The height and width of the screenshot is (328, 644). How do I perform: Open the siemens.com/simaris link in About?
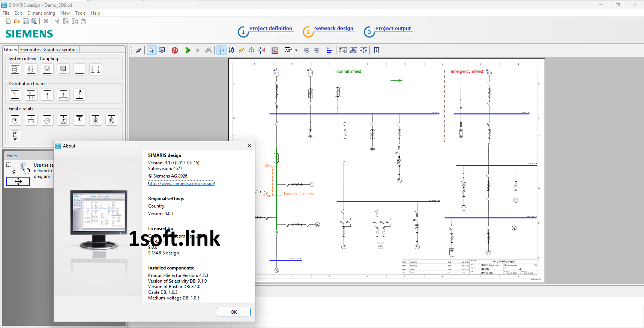click(181, 184)
